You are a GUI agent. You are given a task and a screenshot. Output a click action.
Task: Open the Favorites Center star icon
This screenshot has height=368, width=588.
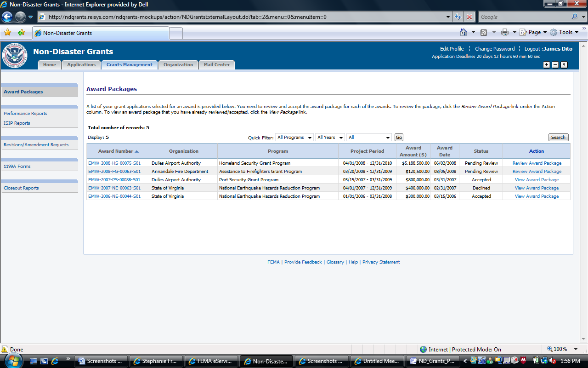coord(7,33)
